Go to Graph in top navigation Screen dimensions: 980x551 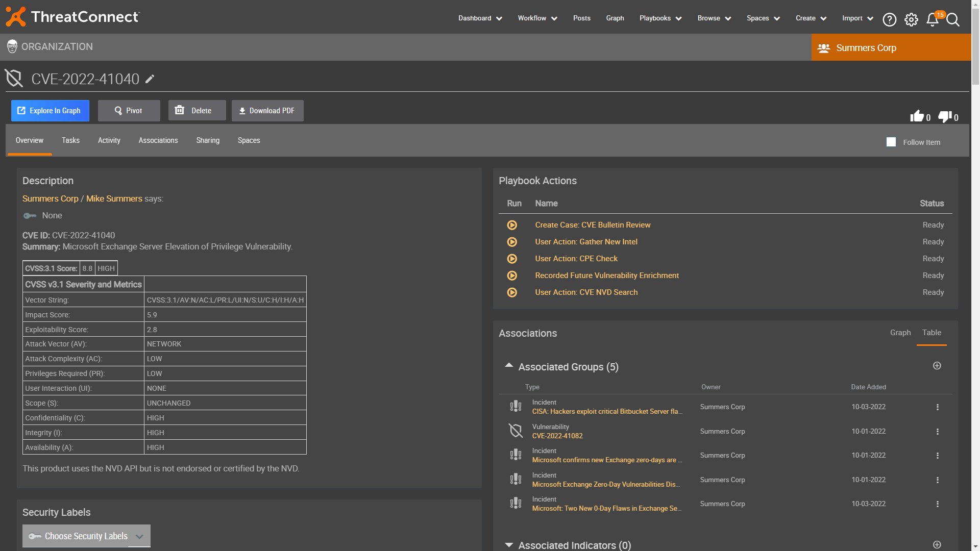615,18
